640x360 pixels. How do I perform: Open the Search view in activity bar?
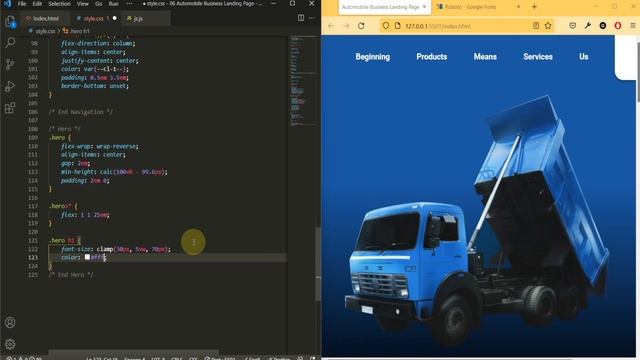10,42
